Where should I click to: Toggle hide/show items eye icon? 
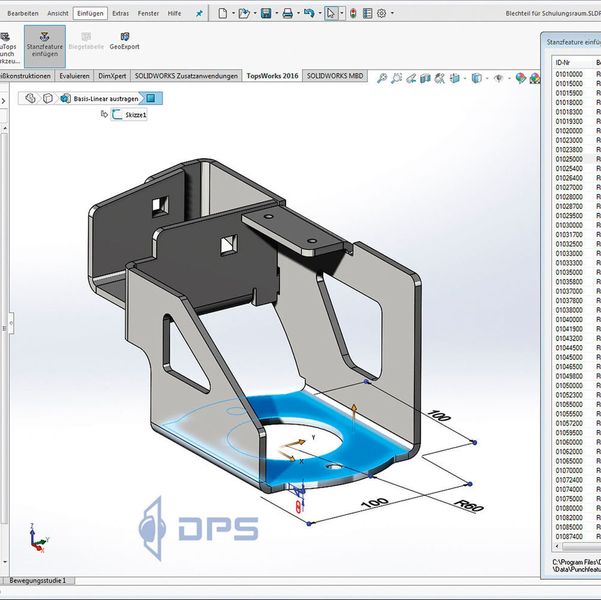coord(498,79)
